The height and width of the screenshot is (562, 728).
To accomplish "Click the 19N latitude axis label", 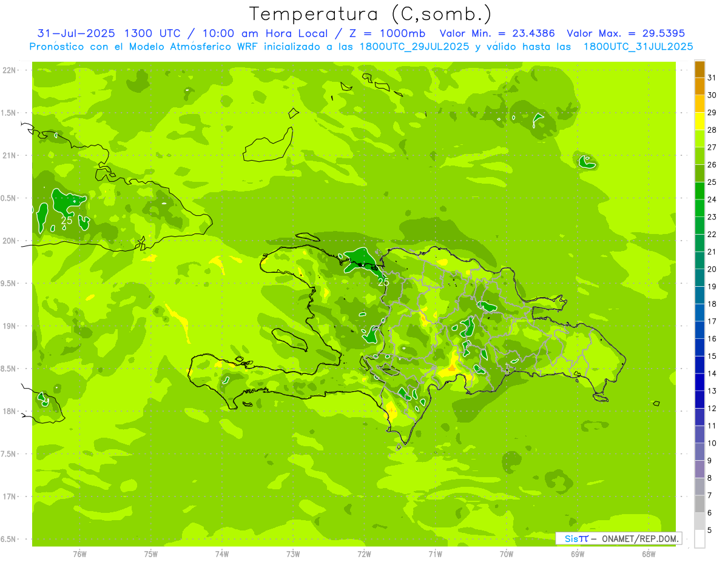I will (x=10, y=326).
